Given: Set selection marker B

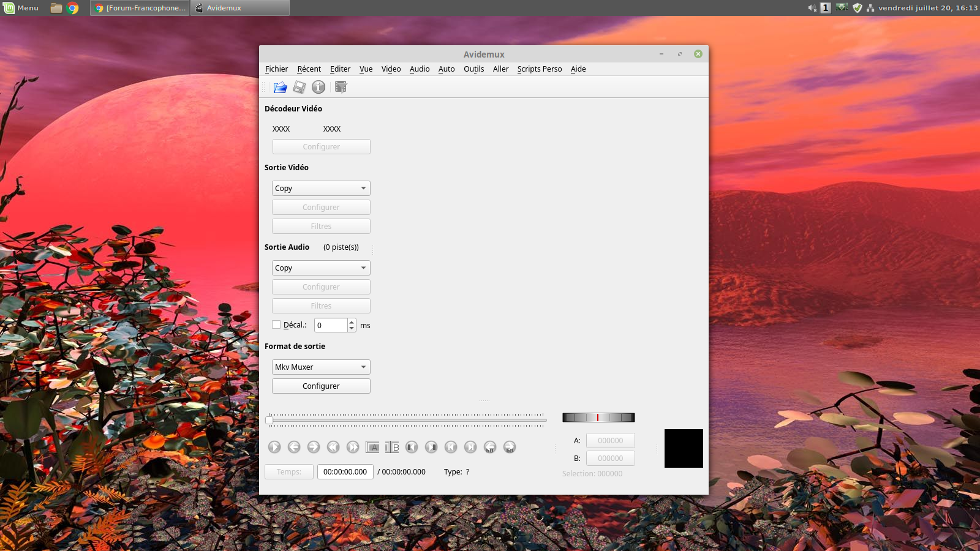Looking at the screenshot, I should (x=392, y=448).
